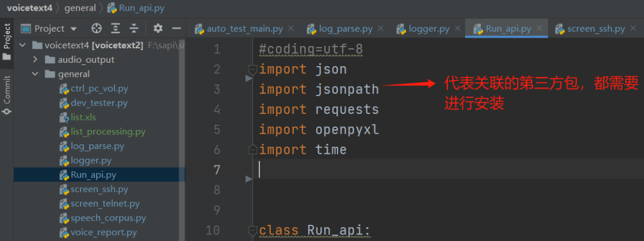Viewport: 644px width, 241px height.
Task: Switch to the Run_api.py editor tab
Action: 509,29
